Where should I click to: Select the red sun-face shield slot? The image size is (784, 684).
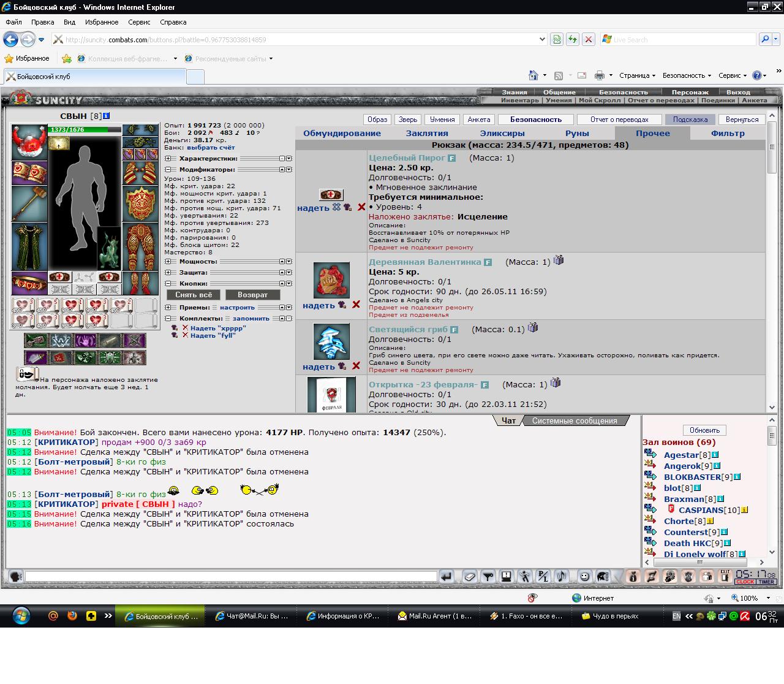(x=140, y=204)
